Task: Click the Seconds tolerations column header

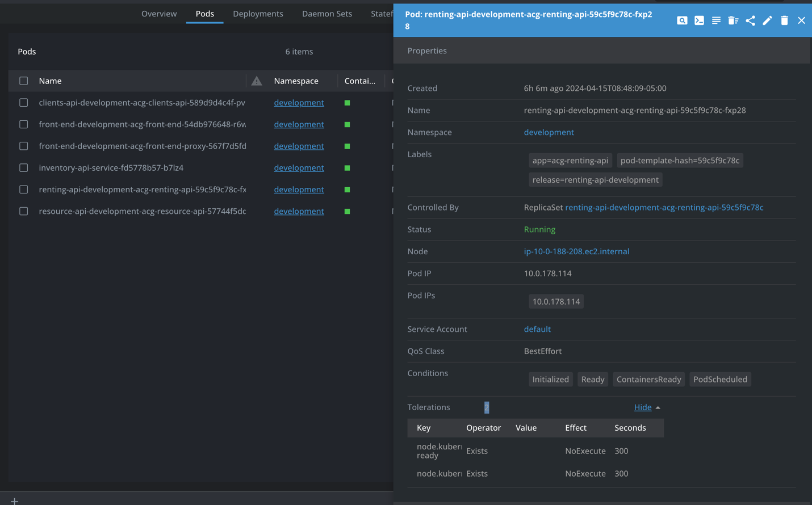Action: tap(630, 428)
